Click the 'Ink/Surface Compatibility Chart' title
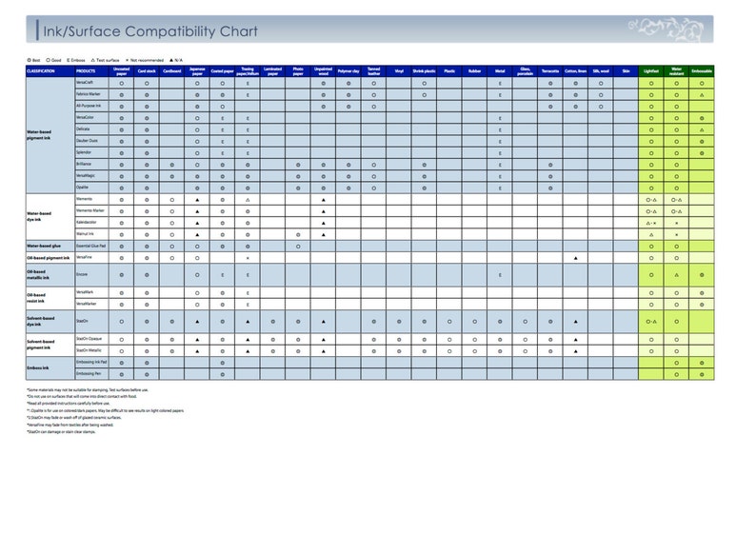756x535 pixels. click(150, 31)
